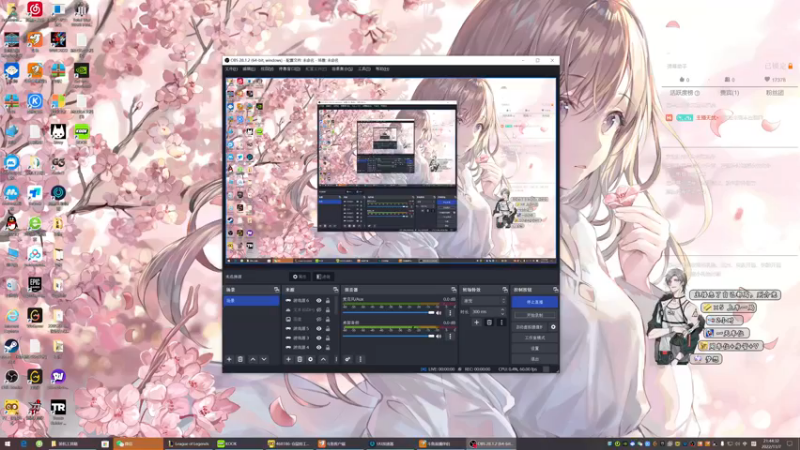This screenshot has width=800, height=450.
Task: Open the 停靠窗口(D) menu in OBS
Action: point(289,69)
